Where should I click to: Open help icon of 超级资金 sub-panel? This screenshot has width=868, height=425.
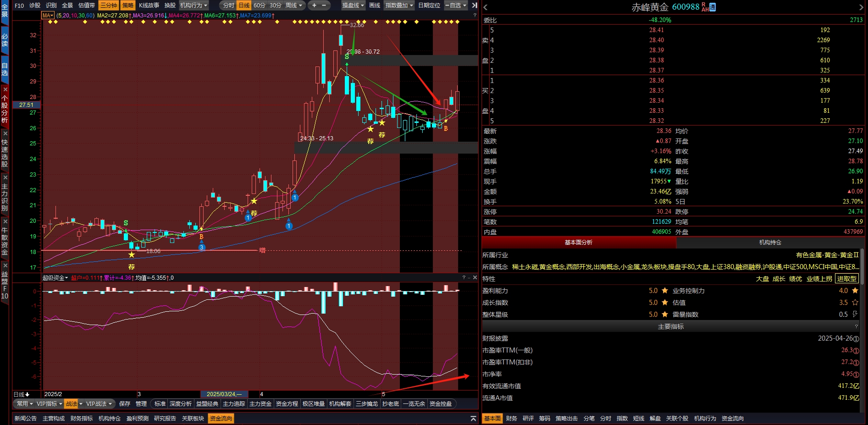point(464,277)
